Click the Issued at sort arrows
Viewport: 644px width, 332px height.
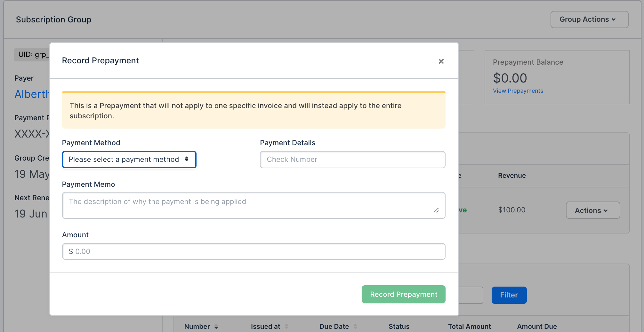click(x=286, y=327)
